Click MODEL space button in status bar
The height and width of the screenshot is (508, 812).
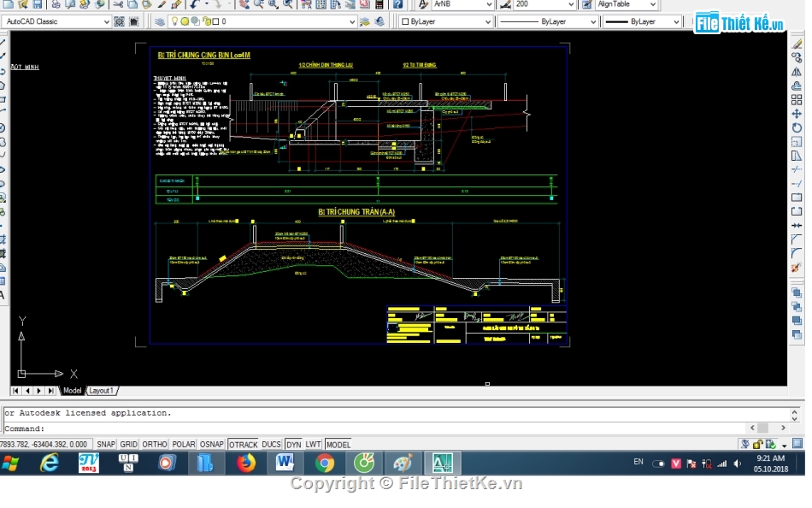[x=338, y=445]
